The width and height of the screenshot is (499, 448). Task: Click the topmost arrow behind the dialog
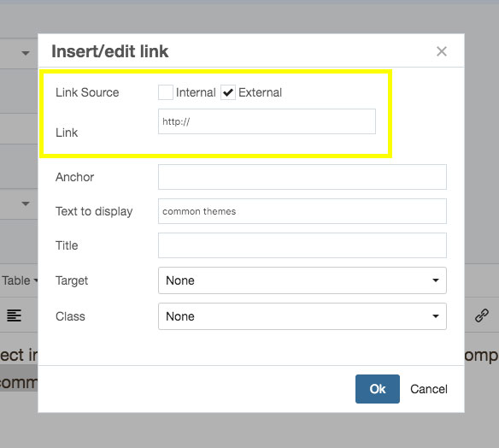26,53
